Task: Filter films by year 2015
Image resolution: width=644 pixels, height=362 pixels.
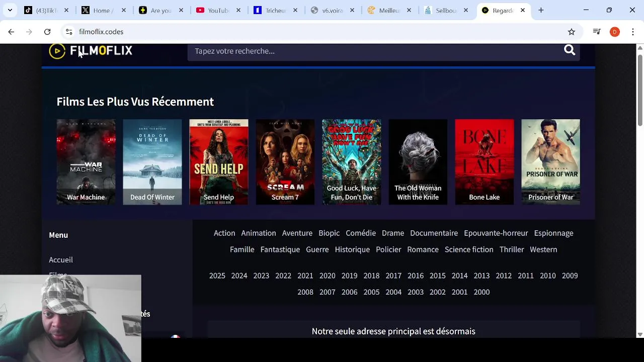Action: click(437, 276)
